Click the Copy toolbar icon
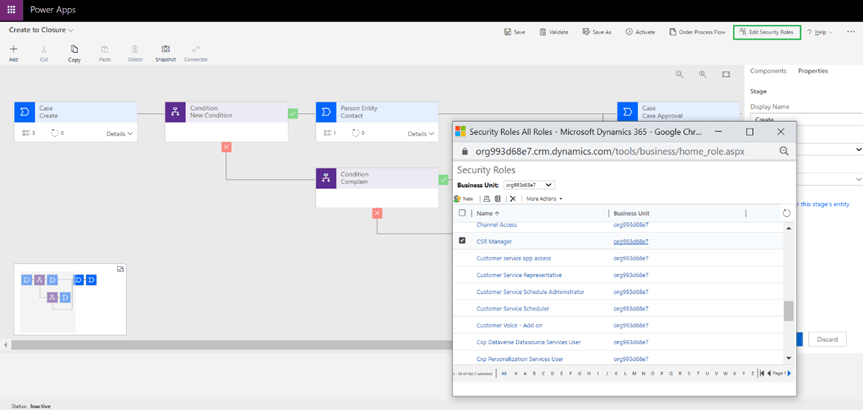 (x=74, y=53)
